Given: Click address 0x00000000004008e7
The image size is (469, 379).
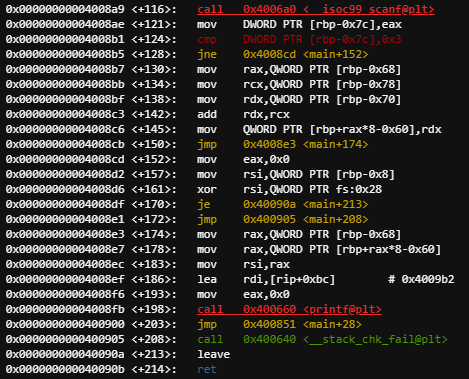Looking at the screenshot, I should [65, 249].
